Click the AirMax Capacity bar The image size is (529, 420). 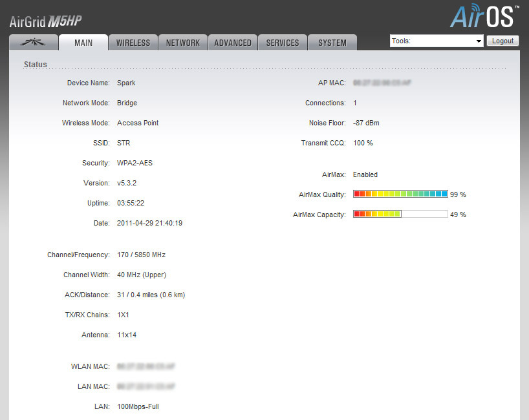pos(400,214)
